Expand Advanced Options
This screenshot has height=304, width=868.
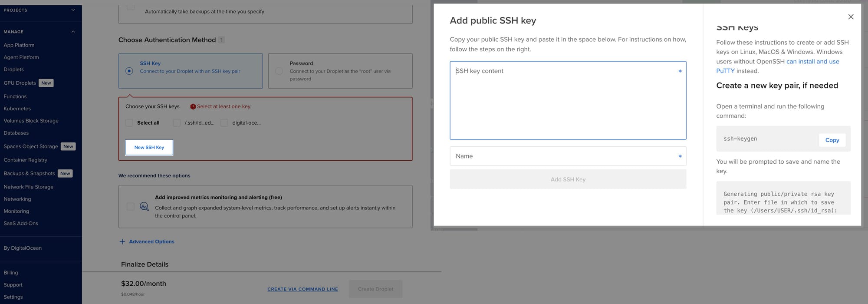coord(151,241)
